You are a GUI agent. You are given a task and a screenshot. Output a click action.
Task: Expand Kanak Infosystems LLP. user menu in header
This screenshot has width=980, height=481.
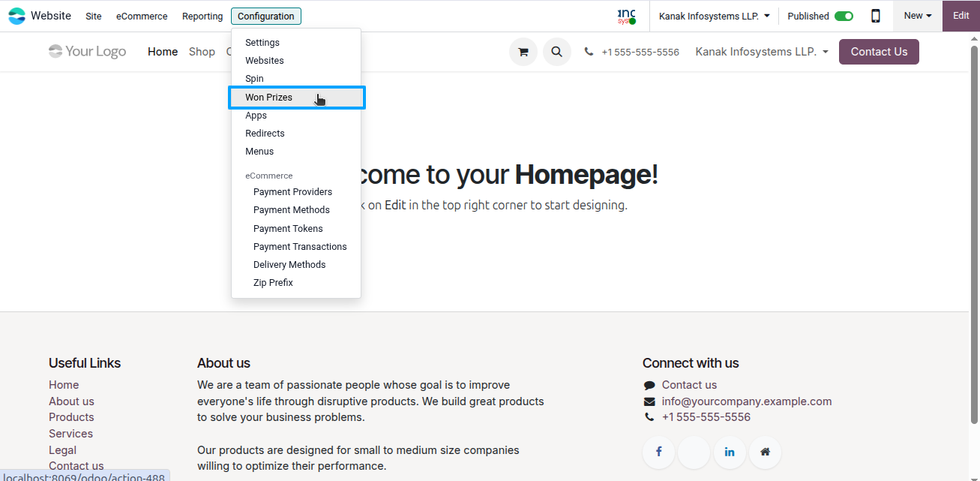[x=762, y=52]
